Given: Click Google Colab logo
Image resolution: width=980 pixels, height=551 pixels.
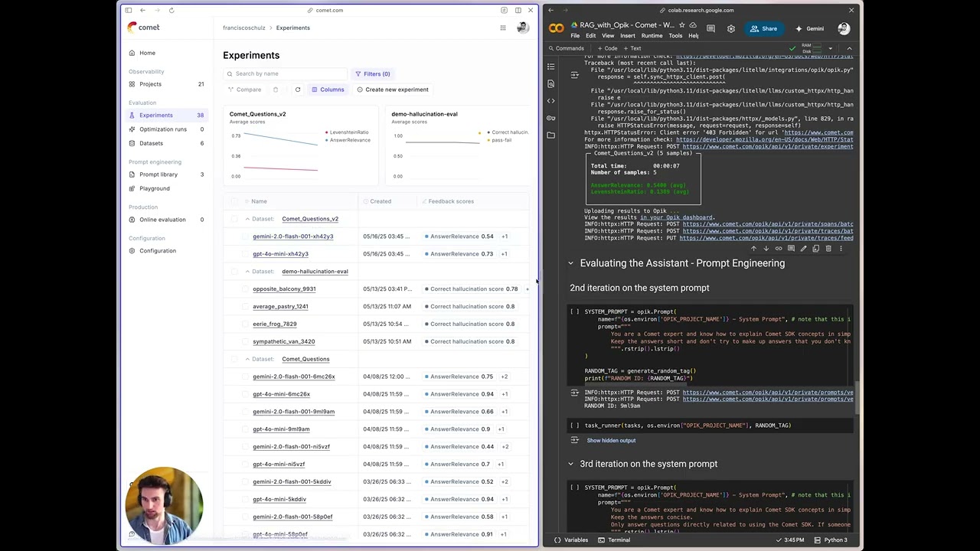Looking at the screenshot, I should coord(557,29).
